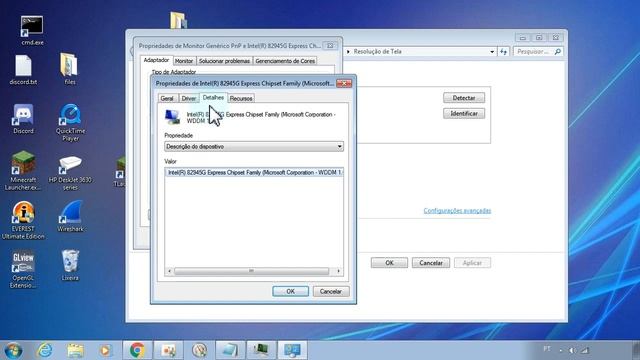Image resolution: width=640 pixels, height=360 pixels.
Task: Select the Intel 82945G value row
Action: pos(254,173)
